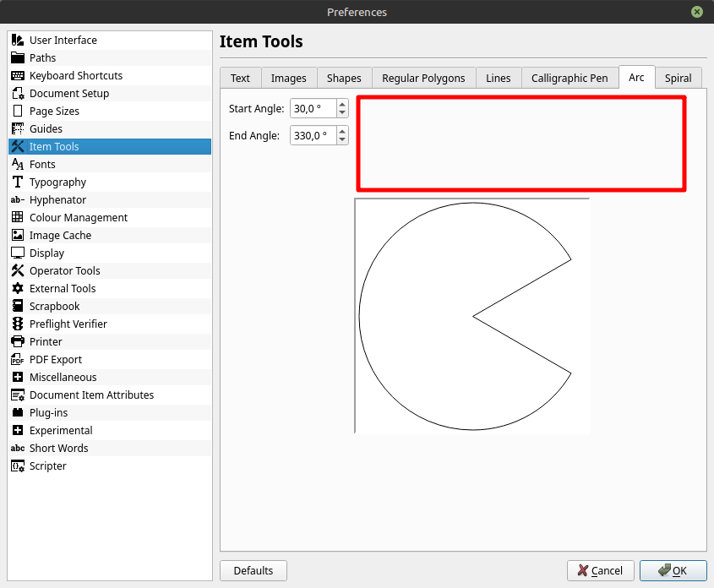Open the Keyboard Shortcuts icon

point(18,75)
